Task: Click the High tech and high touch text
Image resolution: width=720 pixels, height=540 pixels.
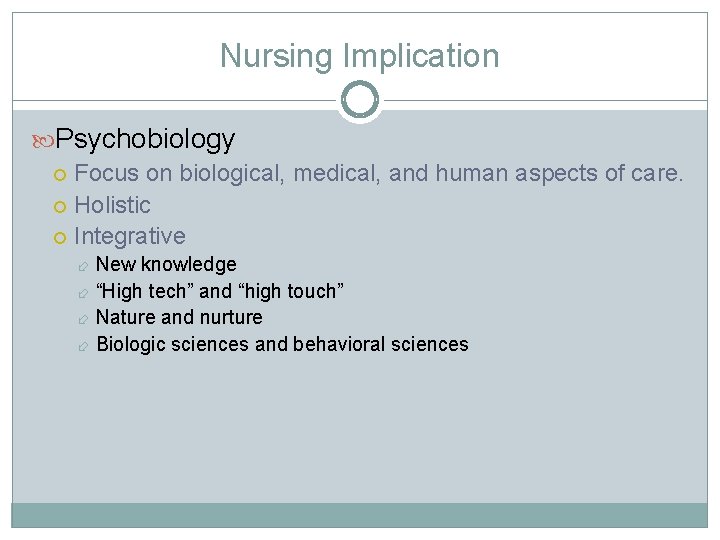Action: [220, 291]
